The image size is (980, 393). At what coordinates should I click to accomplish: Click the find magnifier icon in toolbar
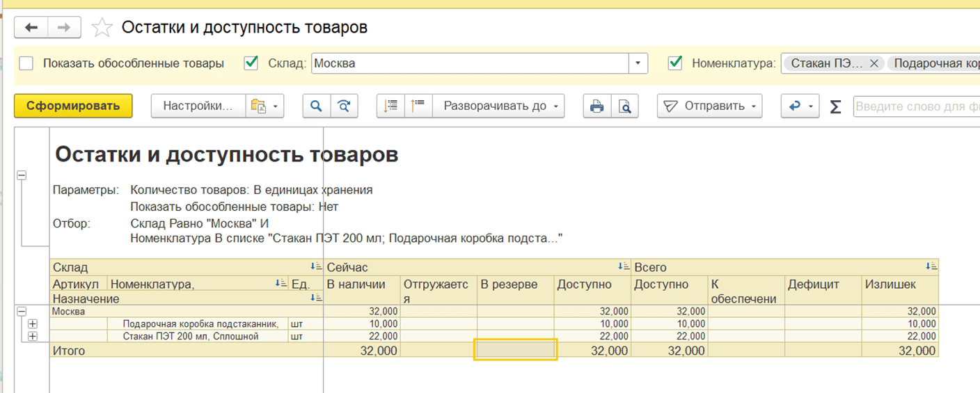coord(316,106)
